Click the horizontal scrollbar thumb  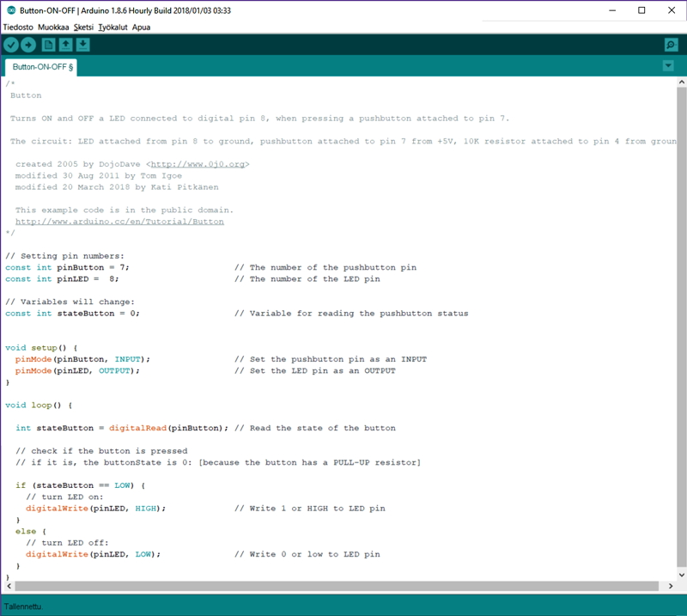click(x=337, y=586)
